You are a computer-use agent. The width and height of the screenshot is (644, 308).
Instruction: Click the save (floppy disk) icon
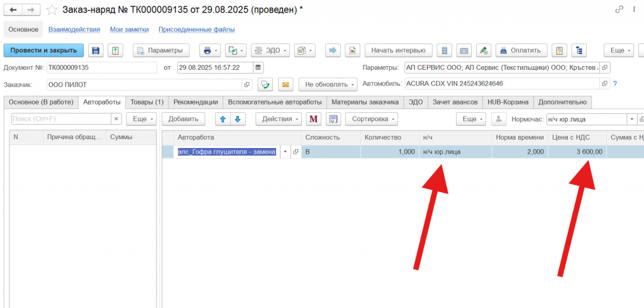click(96, 50)
